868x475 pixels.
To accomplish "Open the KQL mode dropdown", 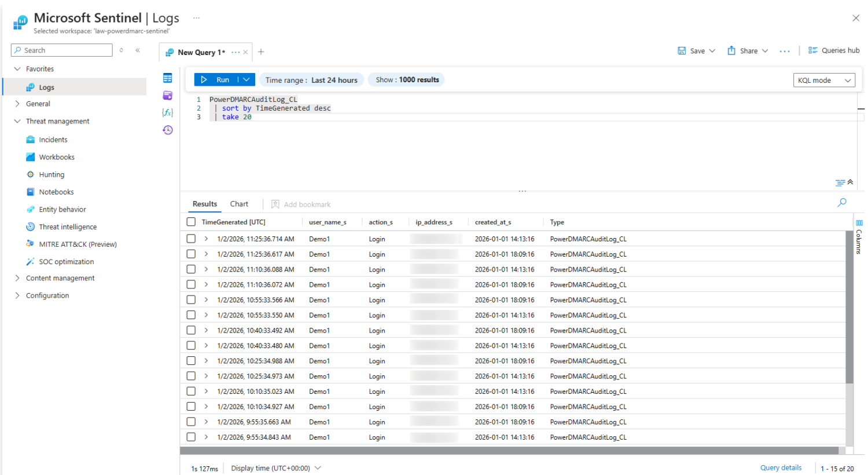I will click(x=824, y=80).
